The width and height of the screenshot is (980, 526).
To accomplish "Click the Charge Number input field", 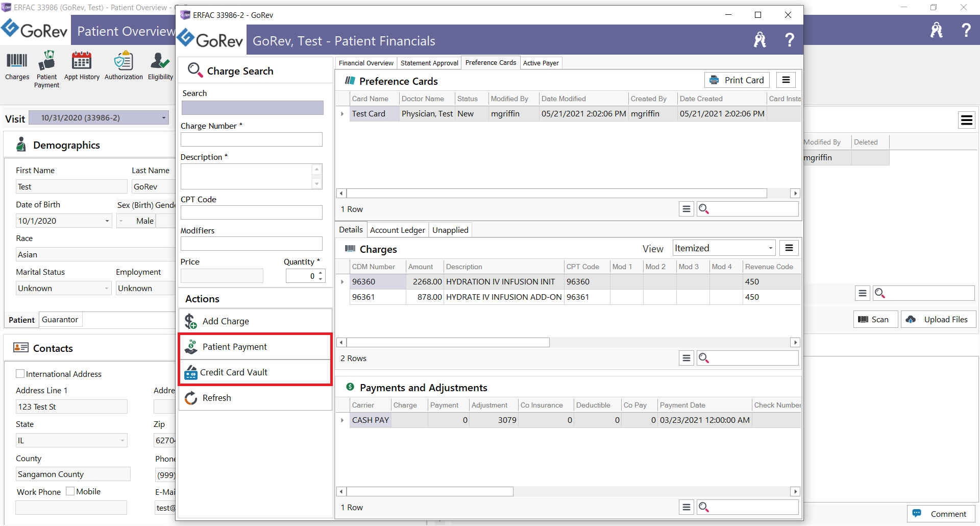I will (x=251, y=139).
